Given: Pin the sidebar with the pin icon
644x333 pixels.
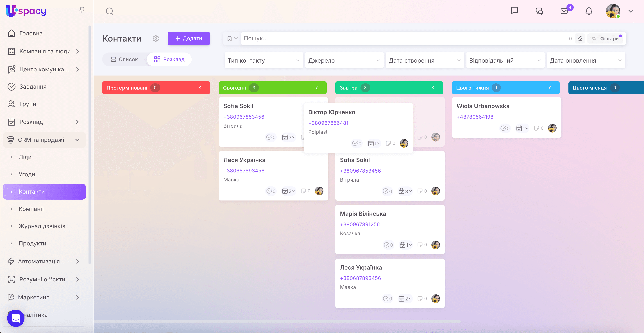Looking at the screenshot, I should pos(82,10).
